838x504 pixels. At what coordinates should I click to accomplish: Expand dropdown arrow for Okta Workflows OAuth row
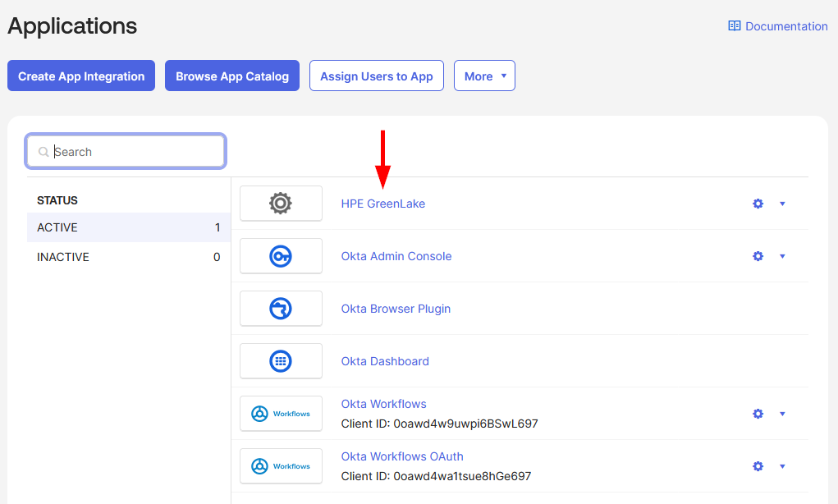[782, 466]
